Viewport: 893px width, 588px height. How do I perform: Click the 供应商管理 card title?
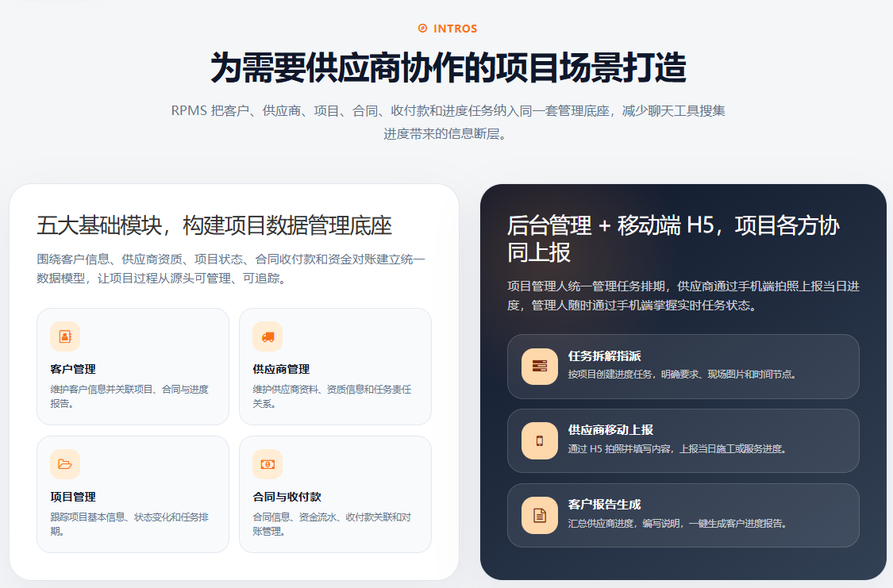[281, 369]
